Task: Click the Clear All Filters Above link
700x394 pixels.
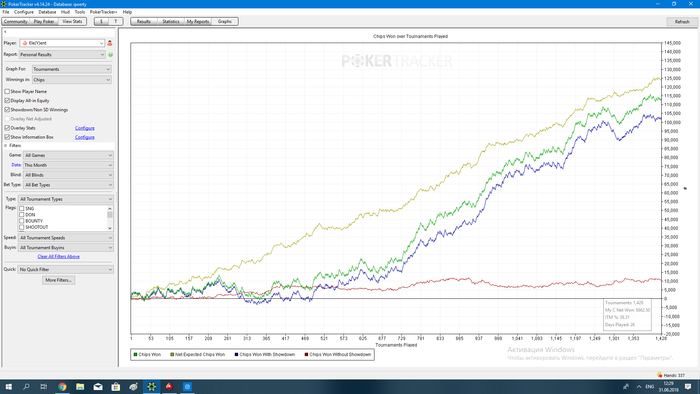Action: [x=58, y=257]
